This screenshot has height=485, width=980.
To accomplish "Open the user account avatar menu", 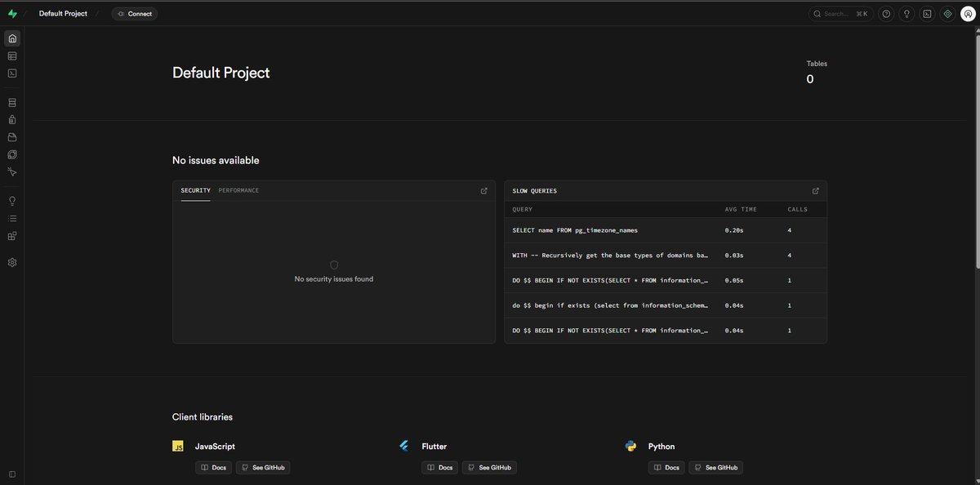I will coord(968,14).
